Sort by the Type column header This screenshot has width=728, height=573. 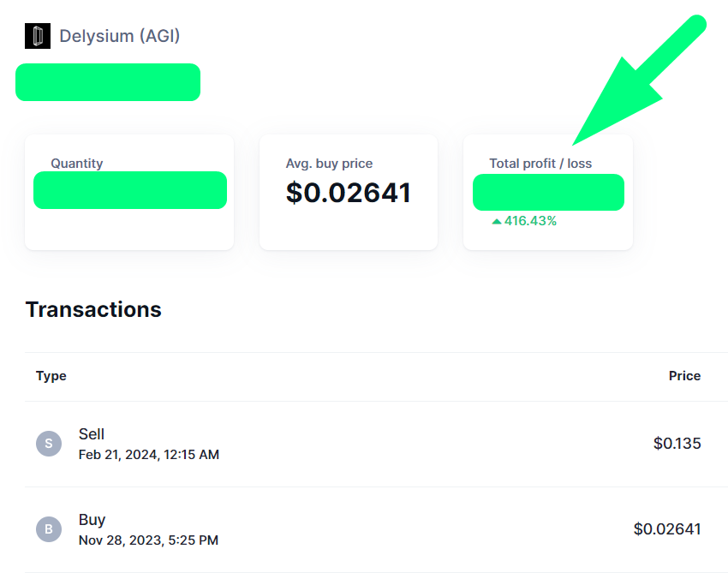51,376
